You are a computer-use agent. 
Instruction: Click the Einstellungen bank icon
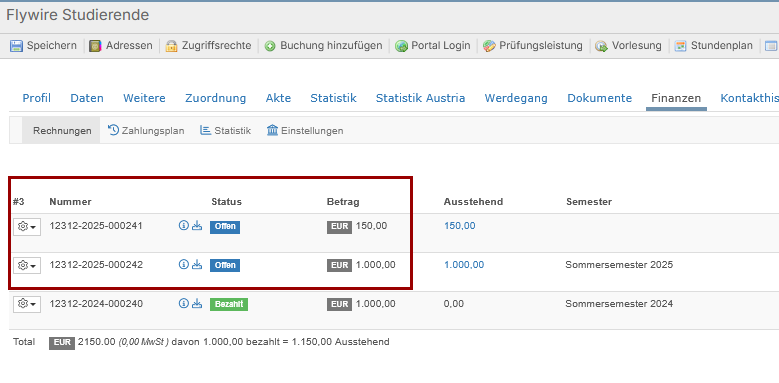tap(272, 130)
